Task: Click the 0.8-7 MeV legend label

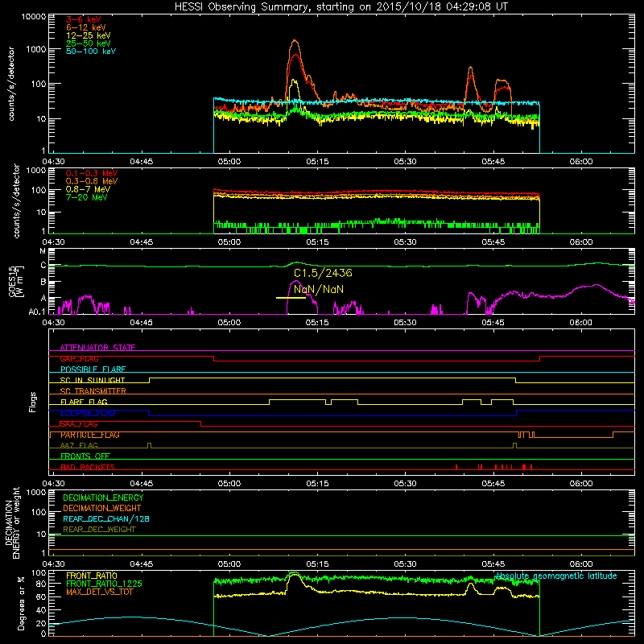Action: click(88, 189)
